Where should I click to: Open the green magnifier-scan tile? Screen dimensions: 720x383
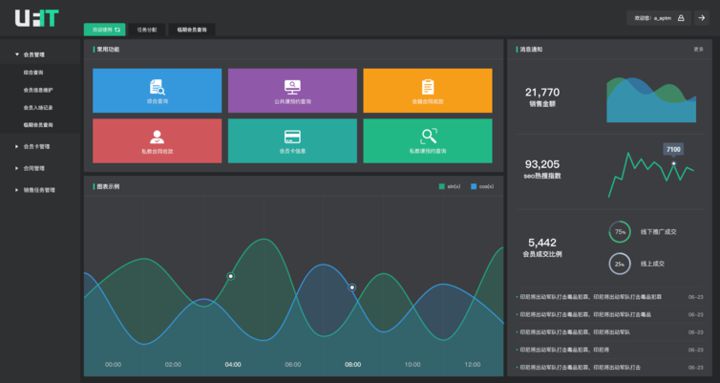tap(428, 141)
